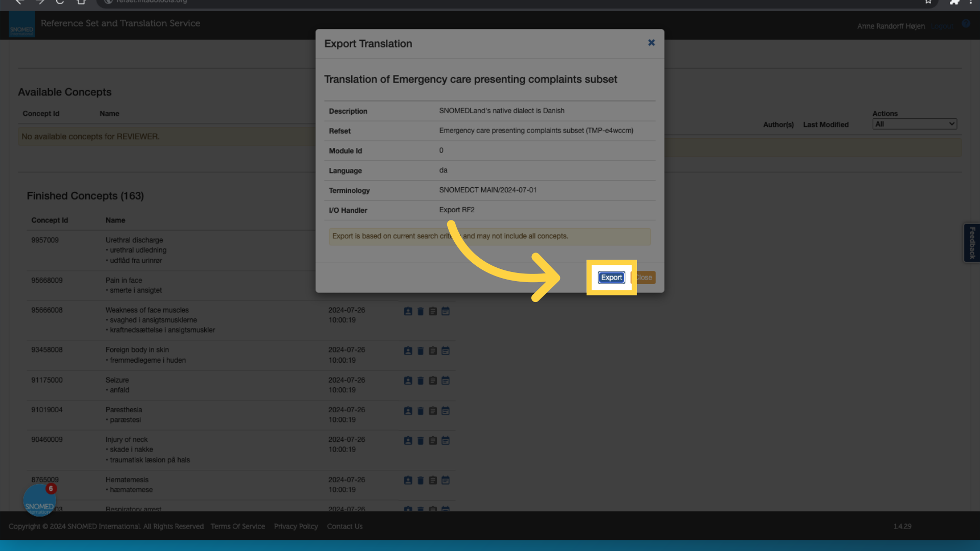Open clipboard notes for Injury of neck
Image resolution: width=980 pixels, height=551 pixels.
pos(433,440)
